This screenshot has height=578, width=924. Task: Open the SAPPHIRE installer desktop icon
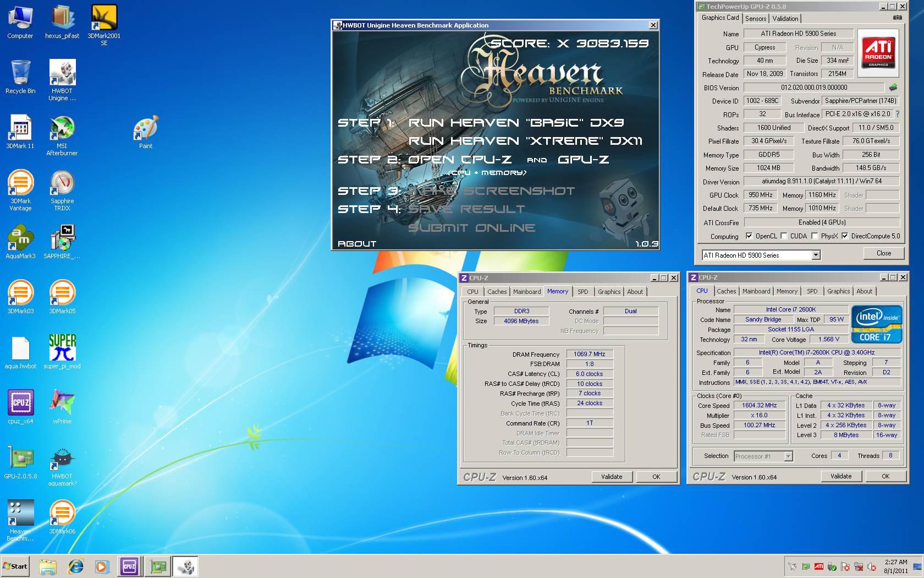[x=62, y=242]
